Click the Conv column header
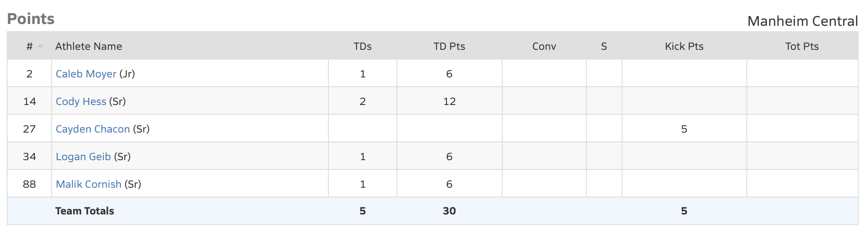 [x=544, y=46]
